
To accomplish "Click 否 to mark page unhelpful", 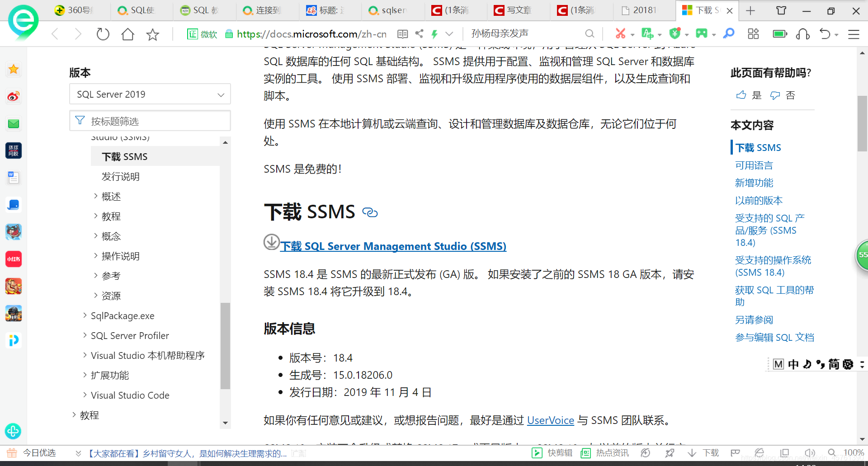I will coord(791,95).
